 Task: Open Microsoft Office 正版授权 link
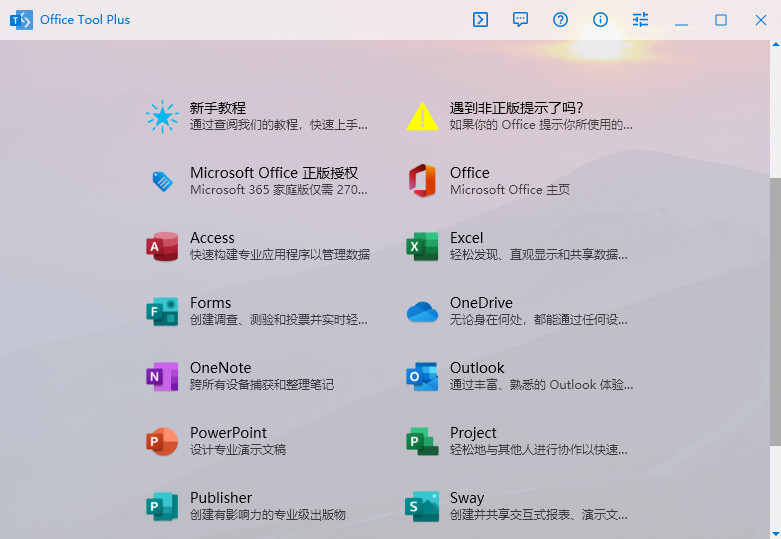pyautogui.click(x=274, y=173)
